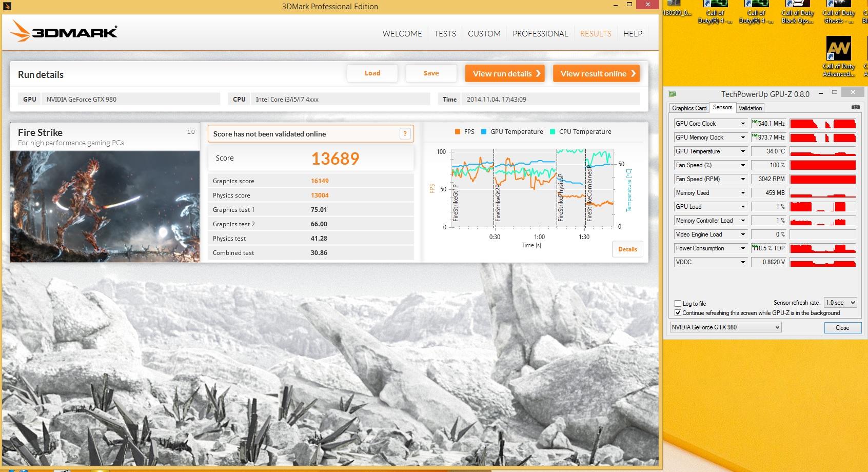Viewport: 868px width, 472px height.
Task: Click the GPU-Z Close button
Action: [x=842, y=328]
